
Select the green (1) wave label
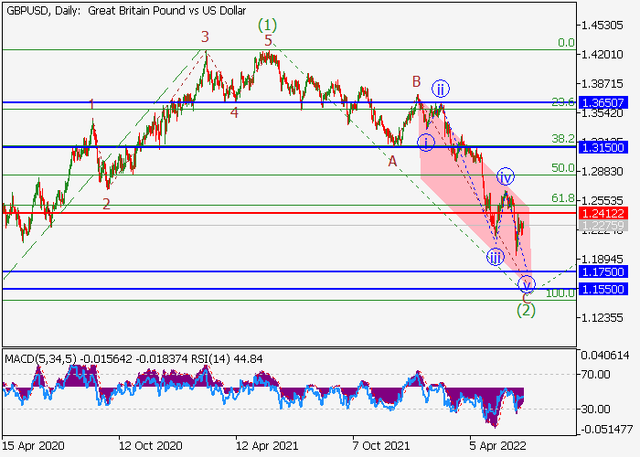coord(266,24)
